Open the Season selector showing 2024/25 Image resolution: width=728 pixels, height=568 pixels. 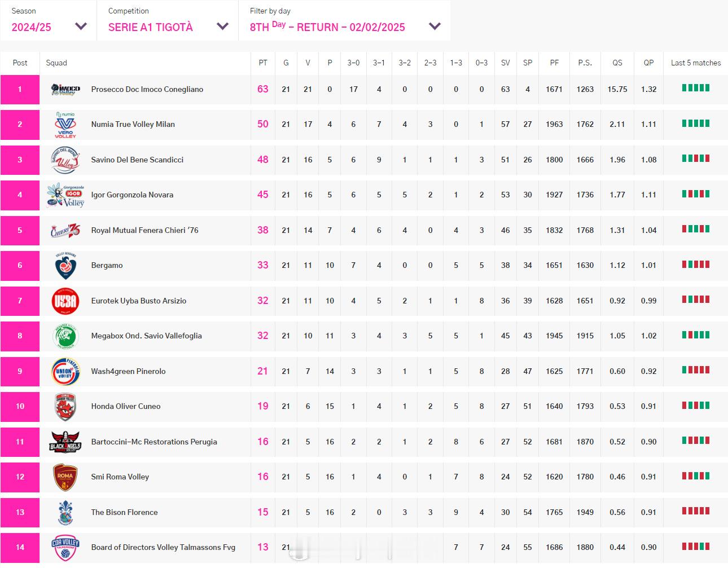click(x=49, y=20)
